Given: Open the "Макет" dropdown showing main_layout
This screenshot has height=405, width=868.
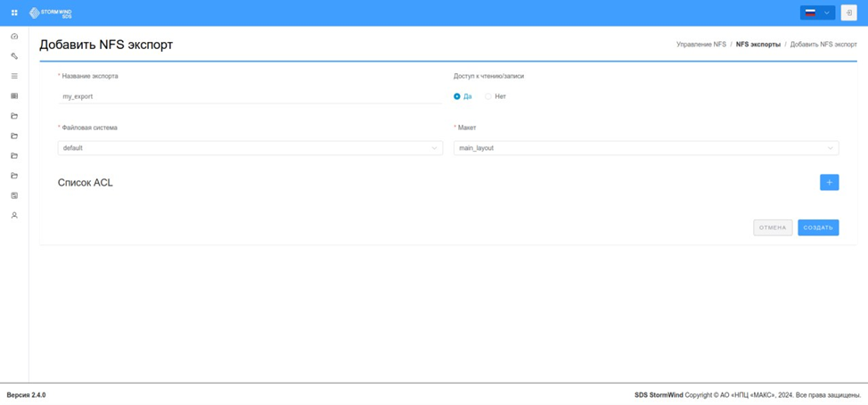Looking at the screenshot, I should tap(646, 148).
